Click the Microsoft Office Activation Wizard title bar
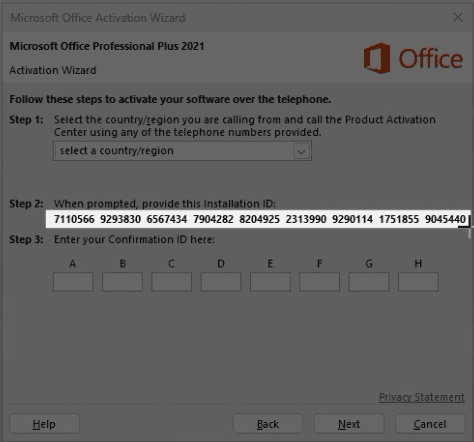Screen dimensions: 474x442 click(227, 17)
